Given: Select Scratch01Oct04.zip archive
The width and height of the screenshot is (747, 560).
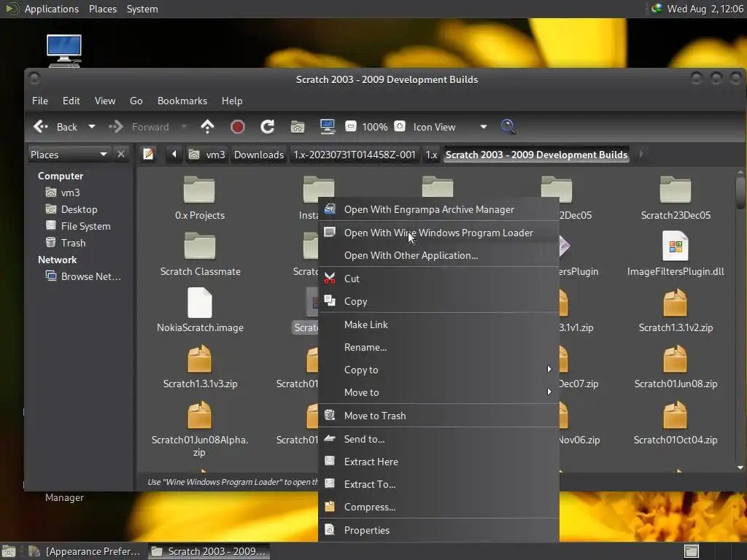Looking at the screenshot, I should [676, 423].
